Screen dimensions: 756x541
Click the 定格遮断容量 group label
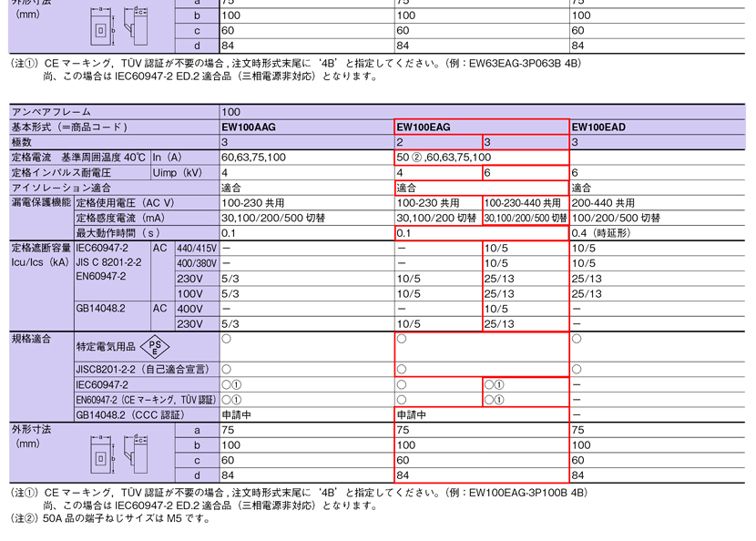[x=42, y=248]
